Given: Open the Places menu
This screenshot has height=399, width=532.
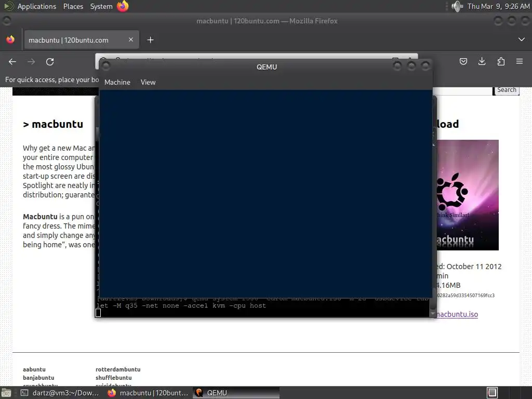Looking at the screenshot, I should [x=73, y=6].
